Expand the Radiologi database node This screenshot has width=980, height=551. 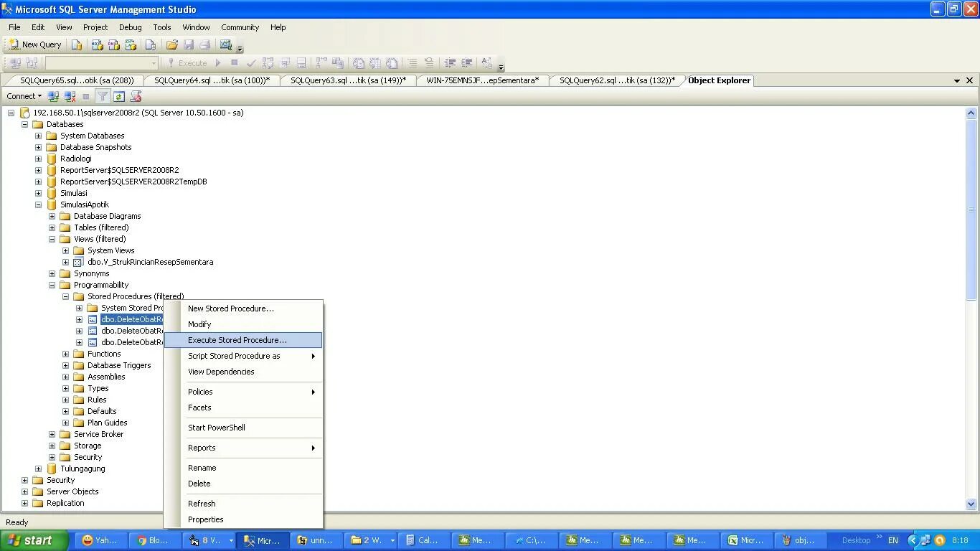[39, 159]
